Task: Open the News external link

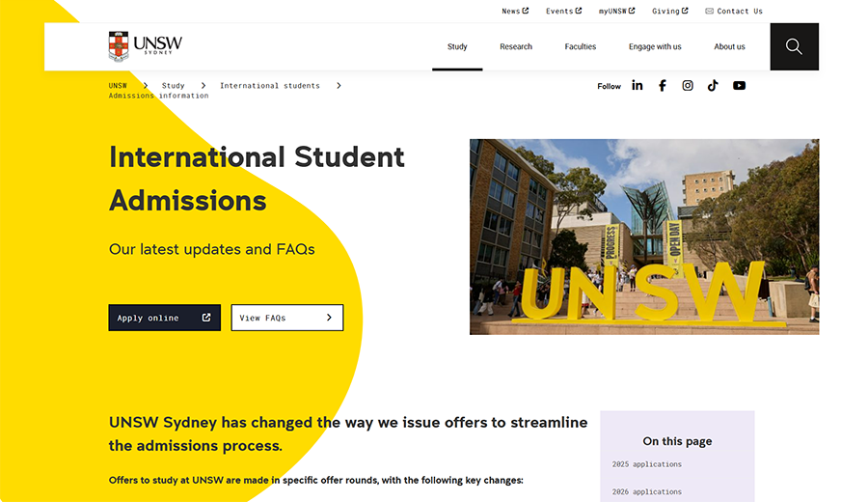Action: coord(515,12)
